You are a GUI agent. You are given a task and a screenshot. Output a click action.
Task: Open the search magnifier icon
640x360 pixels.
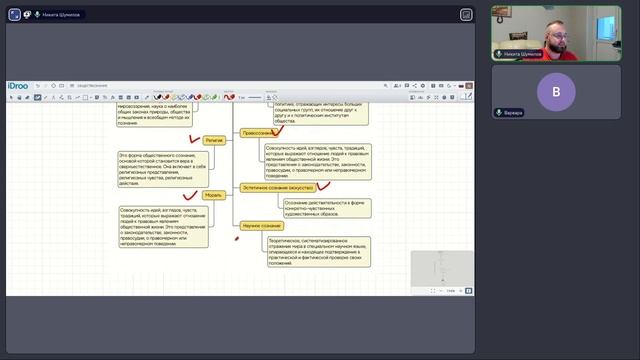(x=385, y=86)
